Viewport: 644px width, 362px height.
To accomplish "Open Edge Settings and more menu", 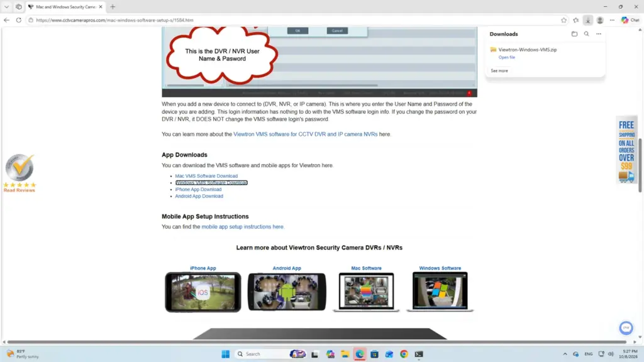I will click(612, 19).
